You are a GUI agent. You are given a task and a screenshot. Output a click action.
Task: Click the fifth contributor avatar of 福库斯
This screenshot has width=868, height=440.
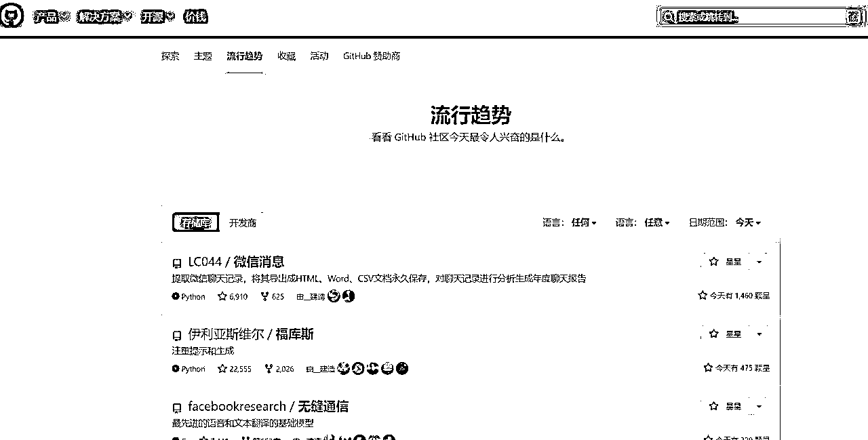pos(402,369)
